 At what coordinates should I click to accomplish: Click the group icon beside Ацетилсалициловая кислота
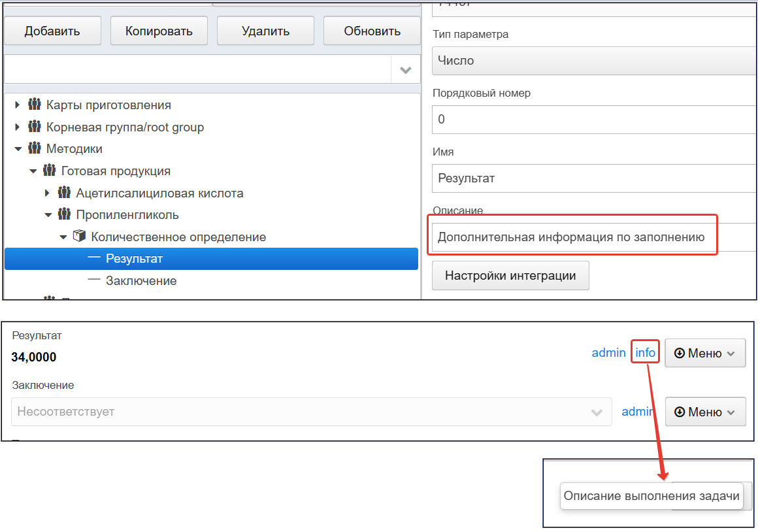pyautogui.click(x=64, y=193)
